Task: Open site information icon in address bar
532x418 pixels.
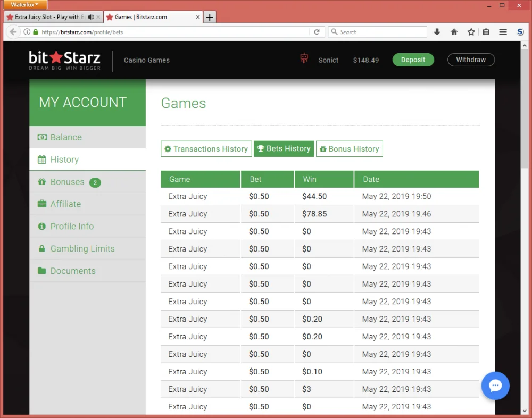Action: [27, 32]
